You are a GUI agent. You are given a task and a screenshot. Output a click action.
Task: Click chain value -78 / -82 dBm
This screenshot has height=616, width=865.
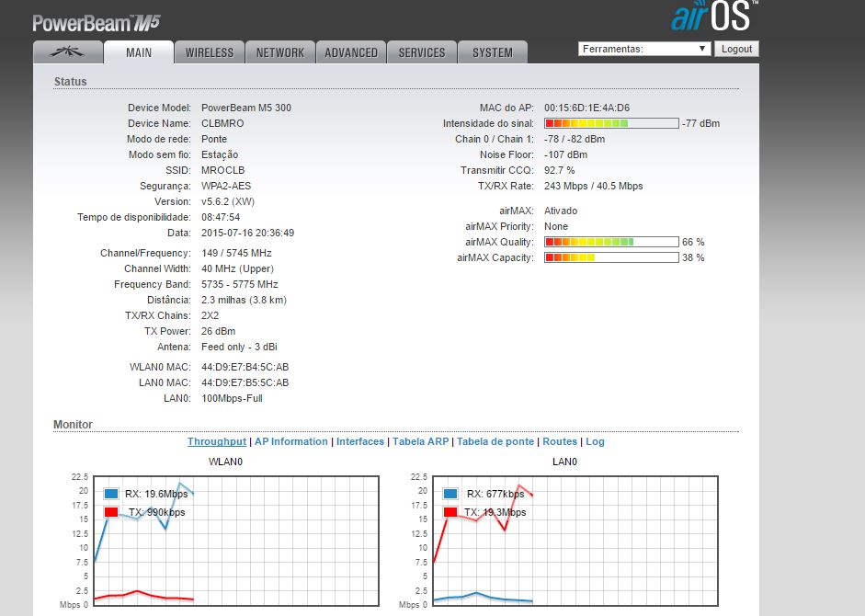pos(575,139)
